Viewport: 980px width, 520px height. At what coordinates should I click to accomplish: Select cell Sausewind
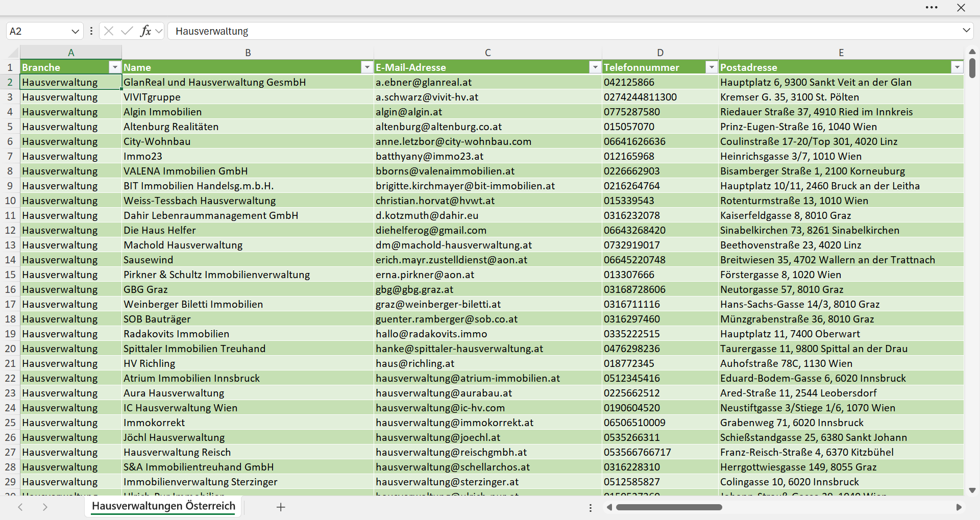click(x=248, y=260)
